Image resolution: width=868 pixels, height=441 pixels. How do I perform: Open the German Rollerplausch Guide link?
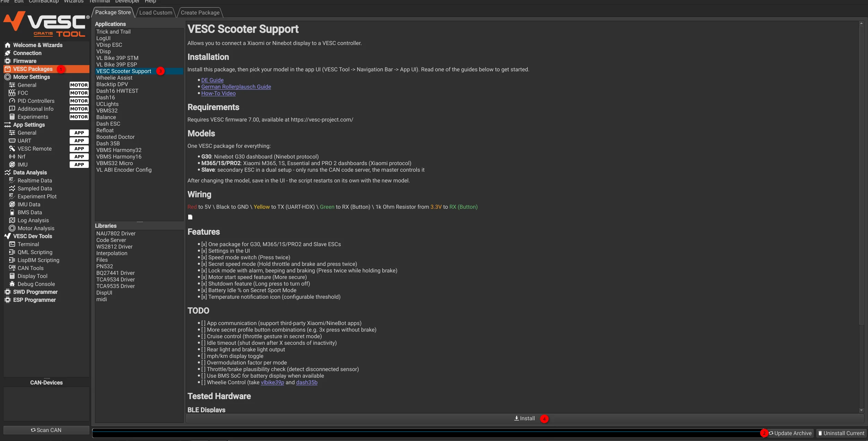coord(236,87)
